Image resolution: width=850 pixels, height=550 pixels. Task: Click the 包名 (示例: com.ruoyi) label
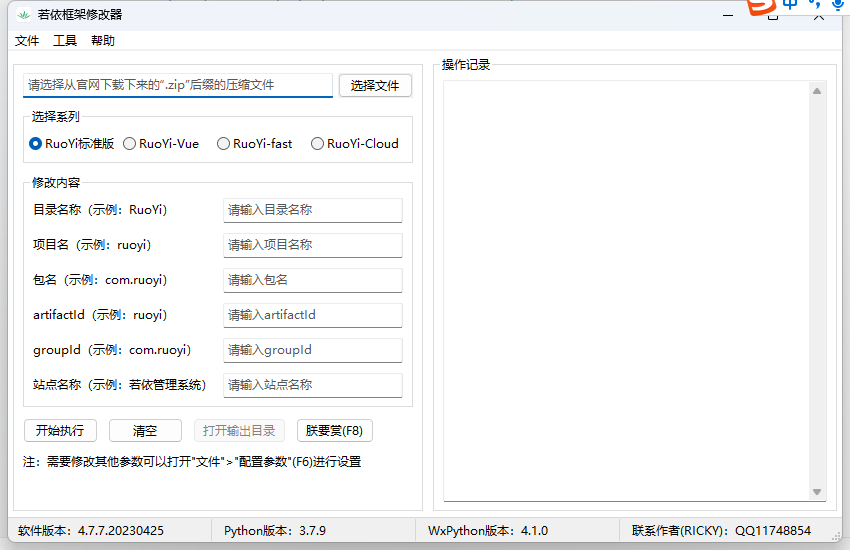point(100,280)
